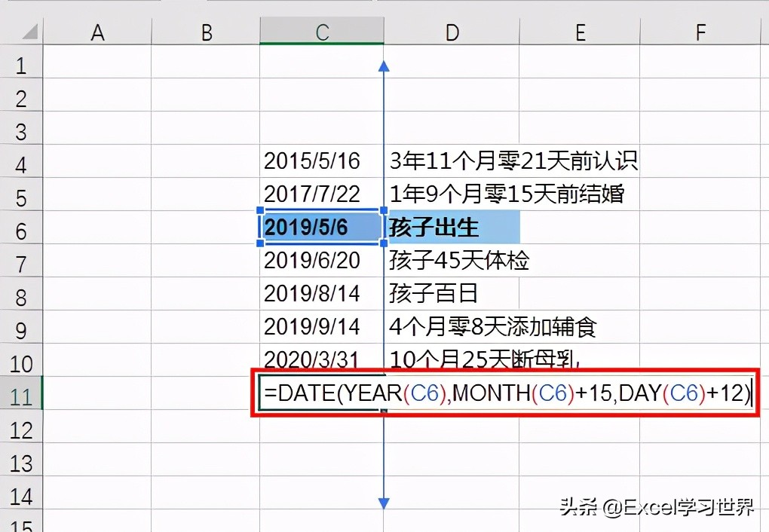Select column E header

click(580, 32)
